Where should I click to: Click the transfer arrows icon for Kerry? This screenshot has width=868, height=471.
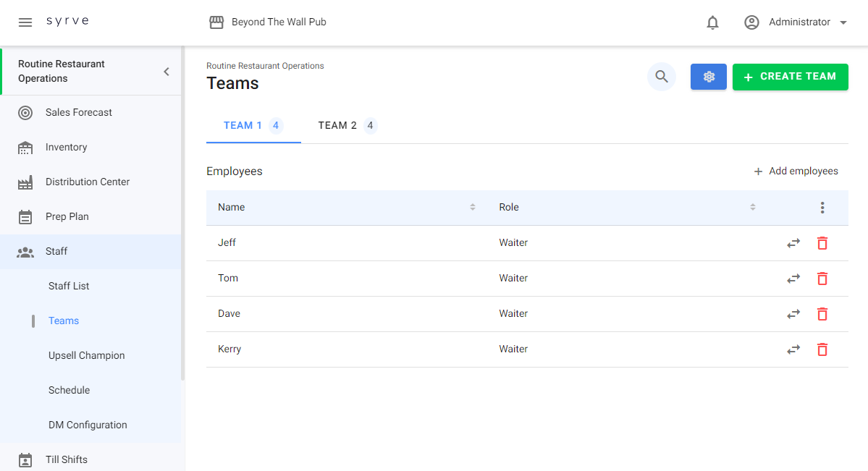(x=793, y=349)
